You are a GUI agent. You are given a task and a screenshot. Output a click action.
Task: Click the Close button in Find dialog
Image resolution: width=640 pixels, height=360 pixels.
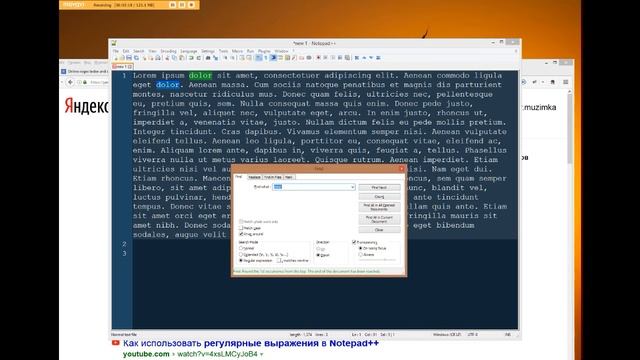coord(379,230)
